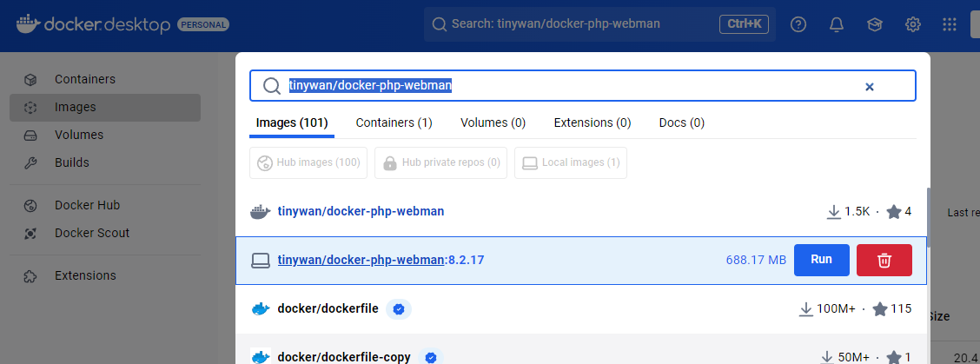Viewport: 980px width, 364px height.
Task: Open the docker/dockerfile result
Action: pyautogui.click(x=328, y=308)
